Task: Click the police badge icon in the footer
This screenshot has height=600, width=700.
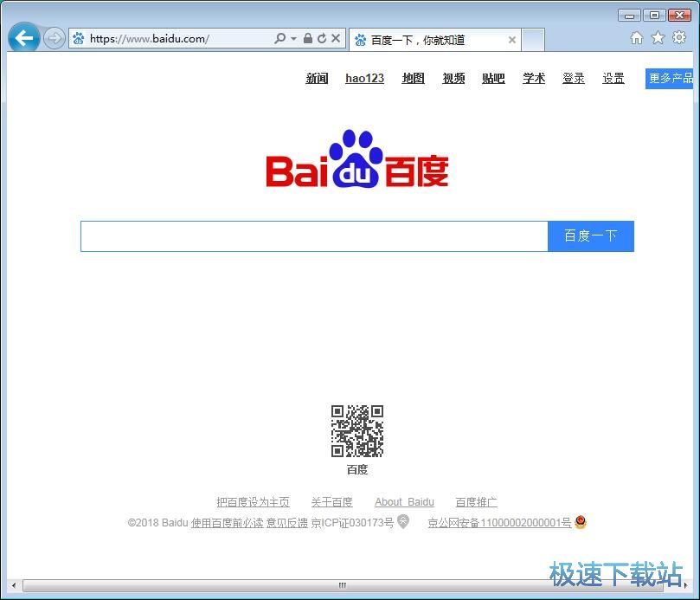Action: [x=581, y=521]
